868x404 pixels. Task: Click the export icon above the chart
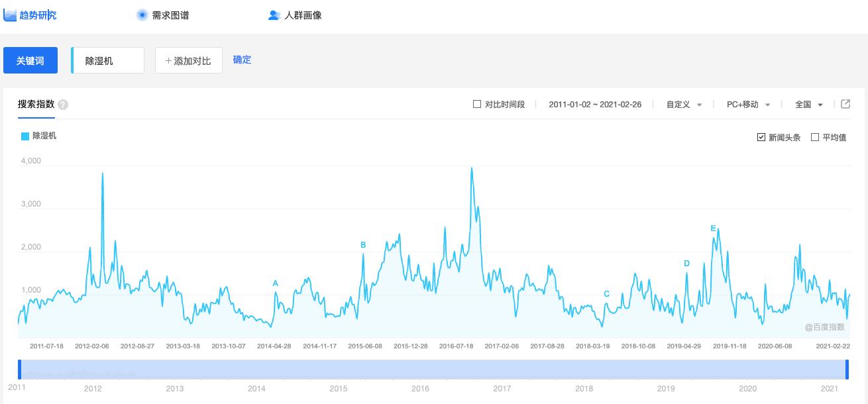tap(846, 104)
